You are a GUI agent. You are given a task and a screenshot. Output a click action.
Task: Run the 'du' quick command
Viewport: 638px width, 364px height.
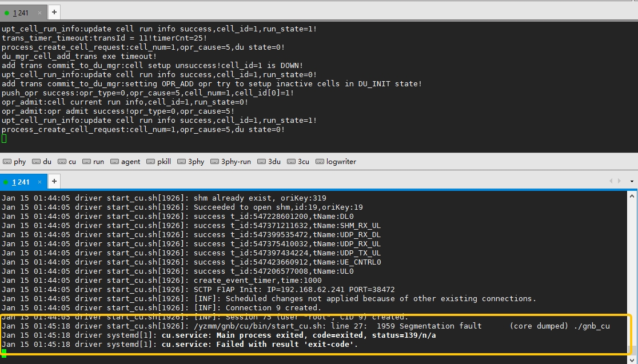click(42, 162)
